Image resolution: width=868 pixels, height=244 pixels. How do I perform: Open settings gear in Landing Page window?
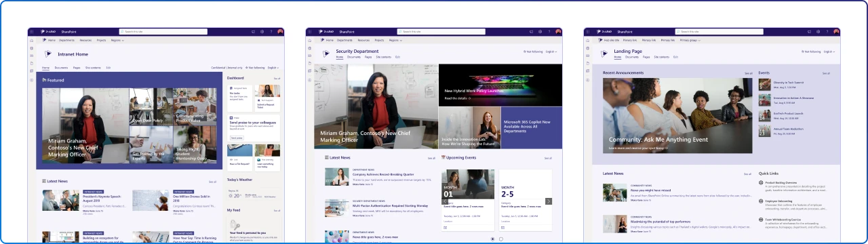coord(818,31)
